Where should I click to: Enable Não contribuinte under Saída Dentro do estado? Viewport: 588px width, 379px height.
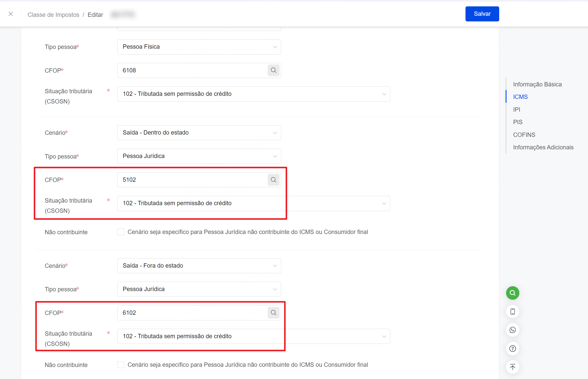121,232
